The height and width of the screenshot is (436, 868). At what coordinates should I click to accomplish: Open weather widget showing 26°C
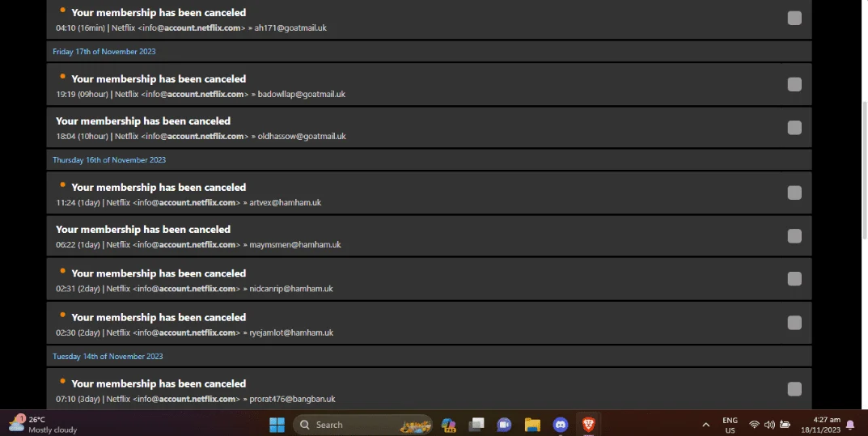pyautogui.click(x=43, y=425)
